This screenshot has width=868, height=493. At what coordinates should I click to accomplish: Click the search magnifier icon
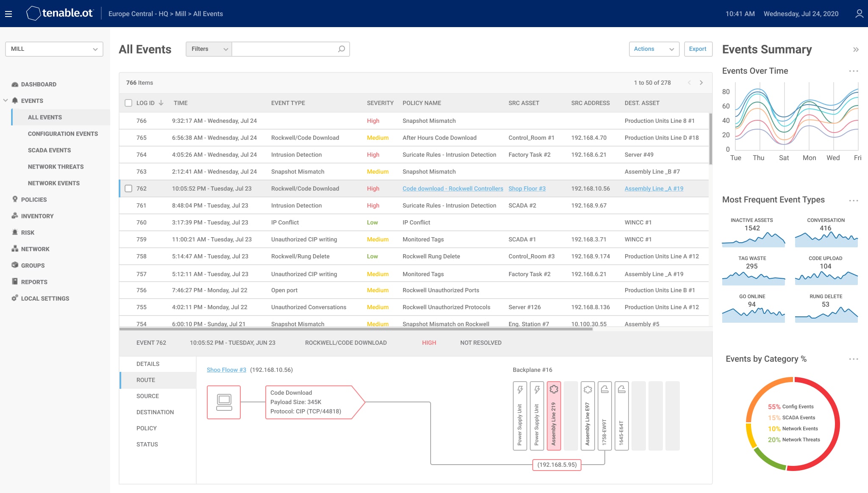341,49
